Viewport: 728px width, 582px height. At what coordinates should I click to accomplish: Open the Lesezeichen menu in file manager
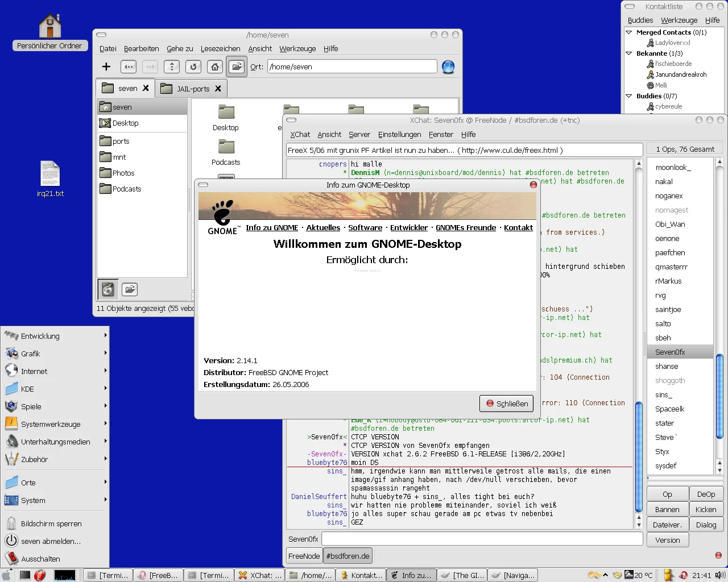(x=220, y=48)
